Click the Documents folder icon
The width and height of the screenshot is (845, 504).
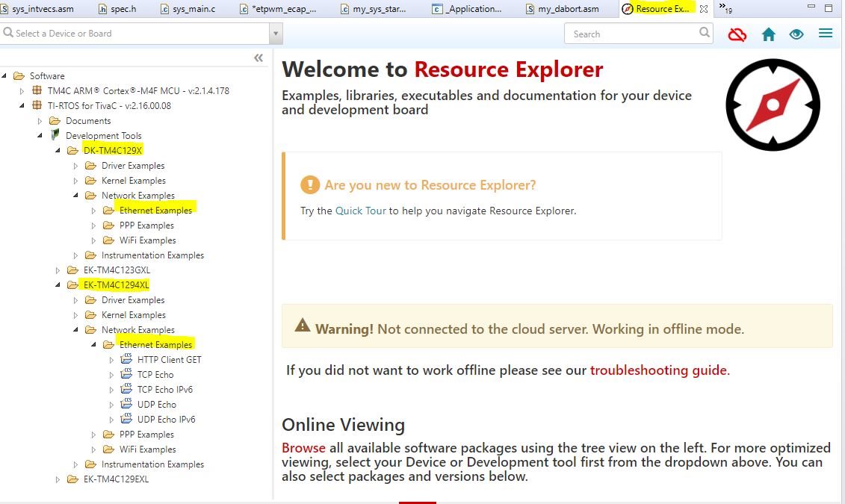click(55, 121)
